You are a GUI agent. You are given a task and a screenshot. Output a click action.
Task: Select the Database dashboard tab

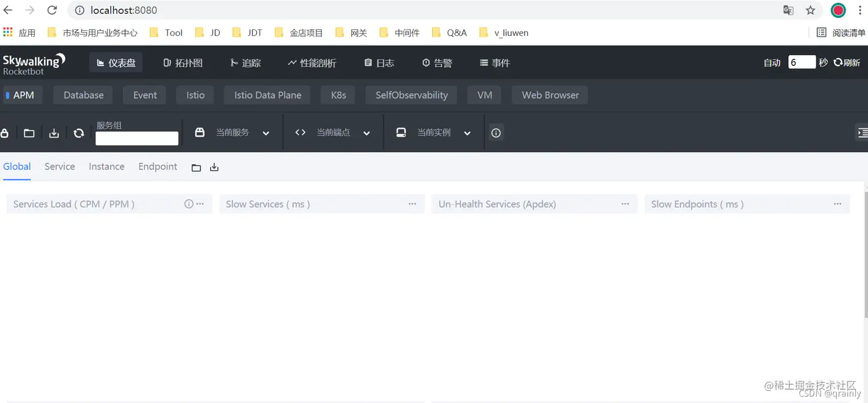[x=83, y=95]
